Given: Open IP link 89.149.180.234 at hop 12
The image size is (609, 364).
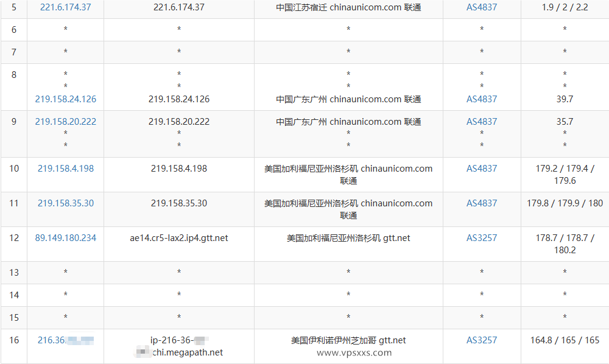Looking at the screenshot, I should pyautogui.click(x=65, y=238).
